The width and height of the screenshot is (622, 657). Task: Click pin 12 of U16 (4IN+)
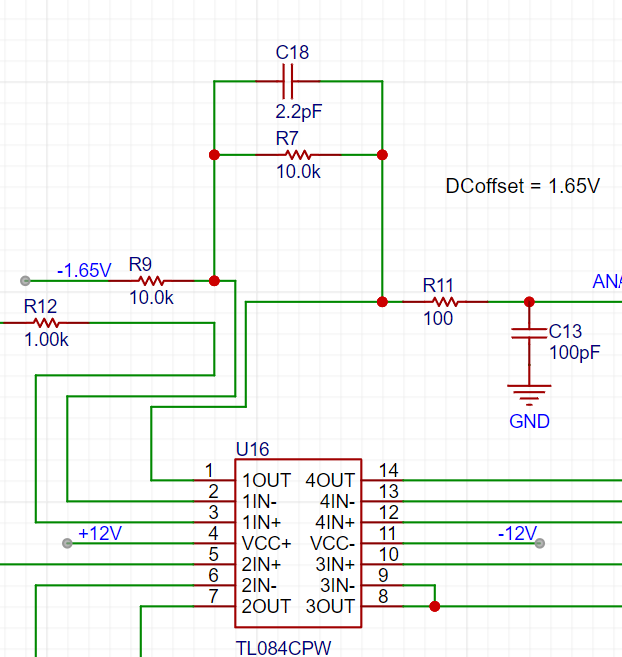click(x=382, y=522)
